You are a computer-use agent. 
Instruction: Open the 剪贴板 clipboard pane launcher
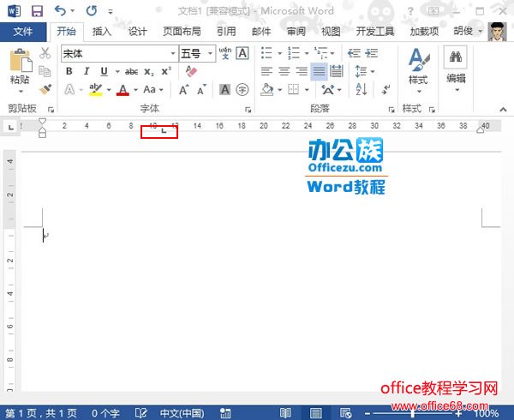pos(51,110)
